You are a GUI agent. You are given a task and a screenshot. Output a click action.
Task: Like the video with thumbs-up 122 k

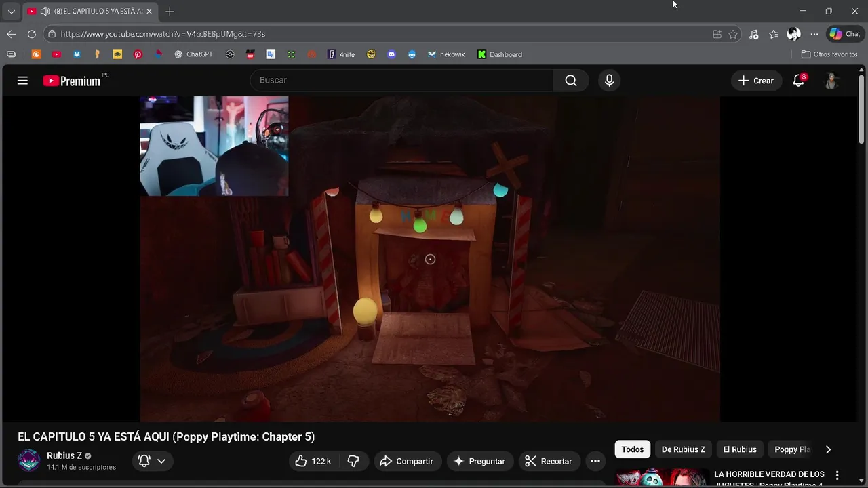tap(313, 461)
